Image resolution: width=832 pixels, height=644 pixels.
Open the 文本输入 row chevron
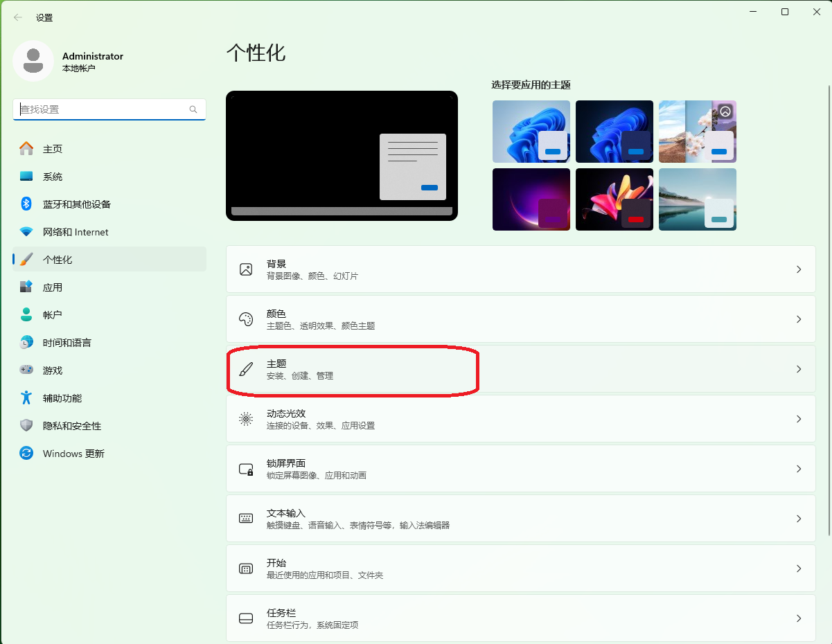tap(799, 519)
